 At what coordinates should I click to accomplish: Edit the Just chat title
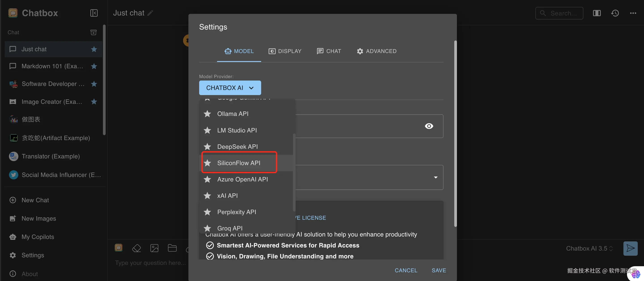tap(150, 13)
